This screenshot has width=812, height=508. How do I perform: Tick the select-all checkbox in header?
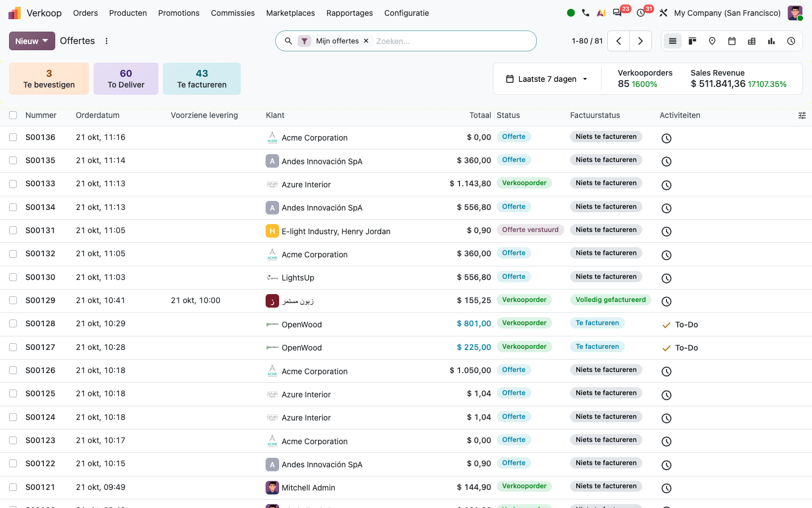(x=13, y=115)
